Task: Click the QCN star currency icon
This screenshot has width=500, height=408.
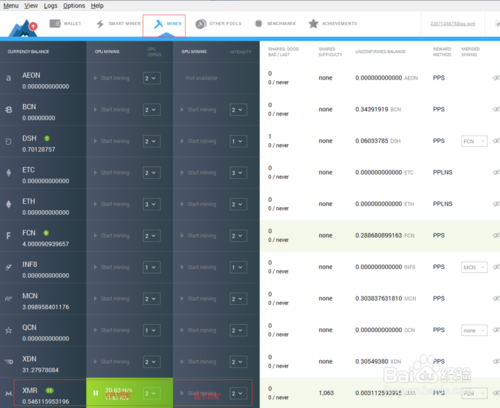Action: coord(9,330)
